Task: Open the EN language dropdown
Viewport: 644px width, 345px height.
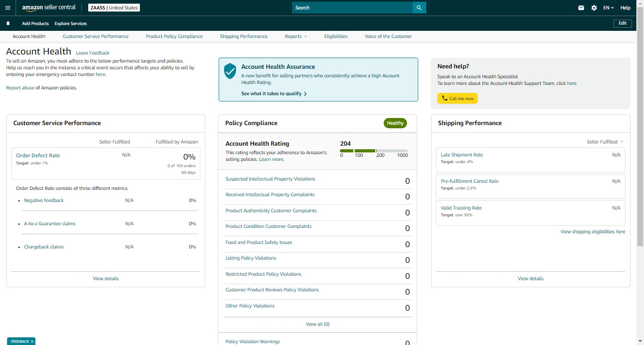Action: coord(608,8)
